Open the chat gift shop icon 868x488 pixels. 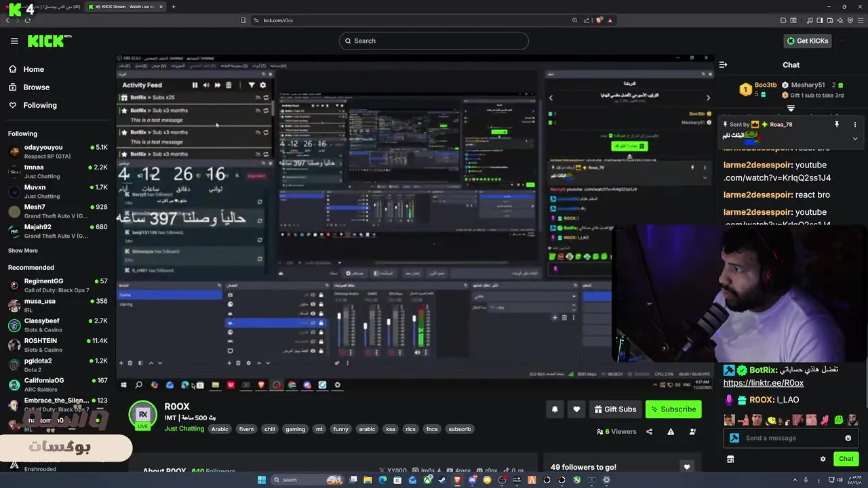pos(730,459)
